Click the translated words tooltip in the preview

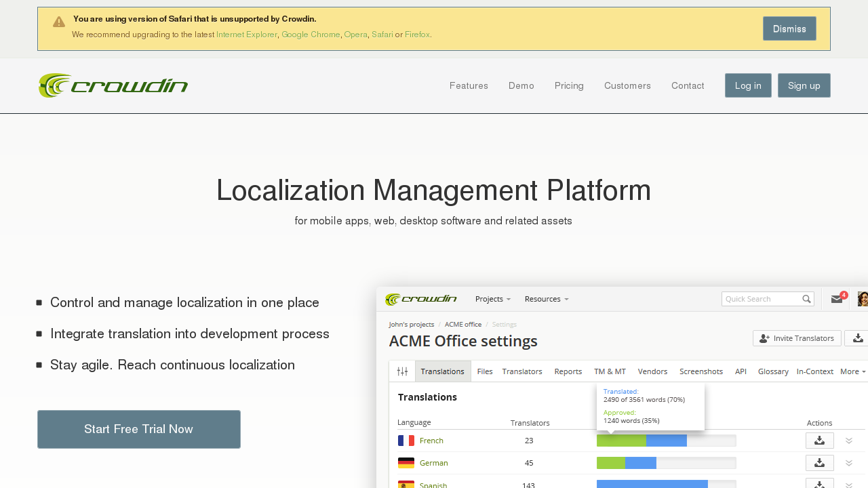pyautogui.click(x=650, y=406)
